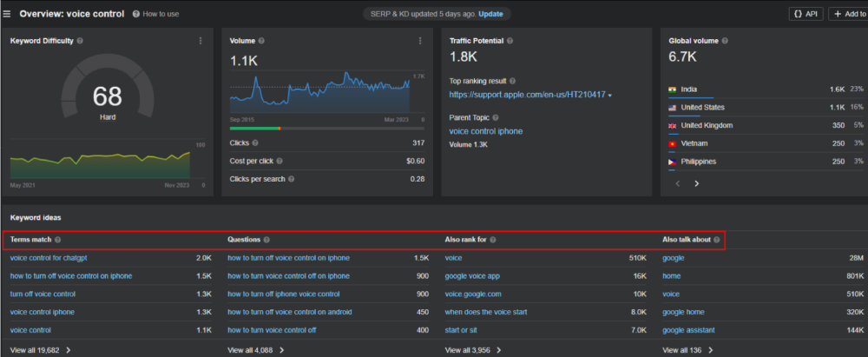Click the Vietnam flag icon
Image resolution: width=868 pixels, height=357 pixels.
tap(673, 143)
